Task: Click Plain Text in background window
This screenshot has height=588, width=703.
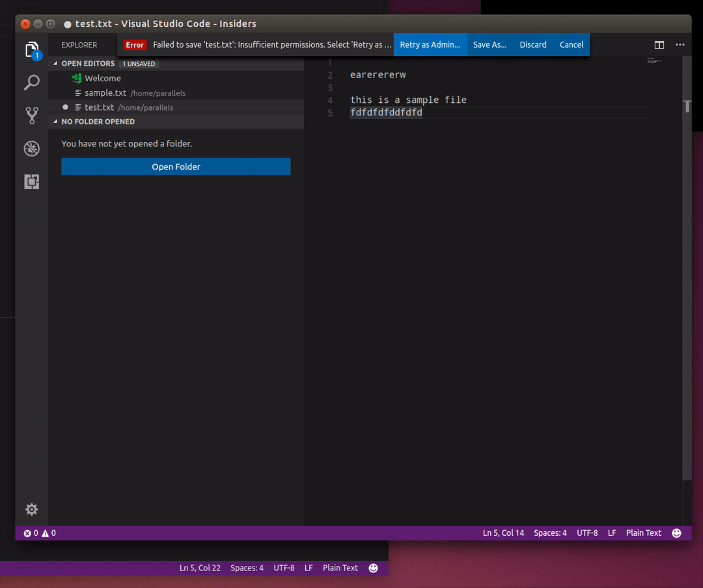Action: 340,568
